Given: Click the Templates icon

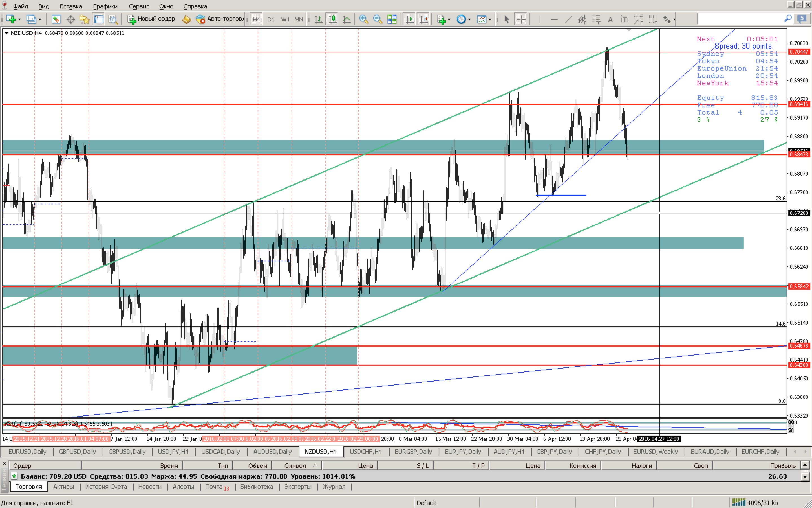Looking at the screenshot, I should coord(482,19).
